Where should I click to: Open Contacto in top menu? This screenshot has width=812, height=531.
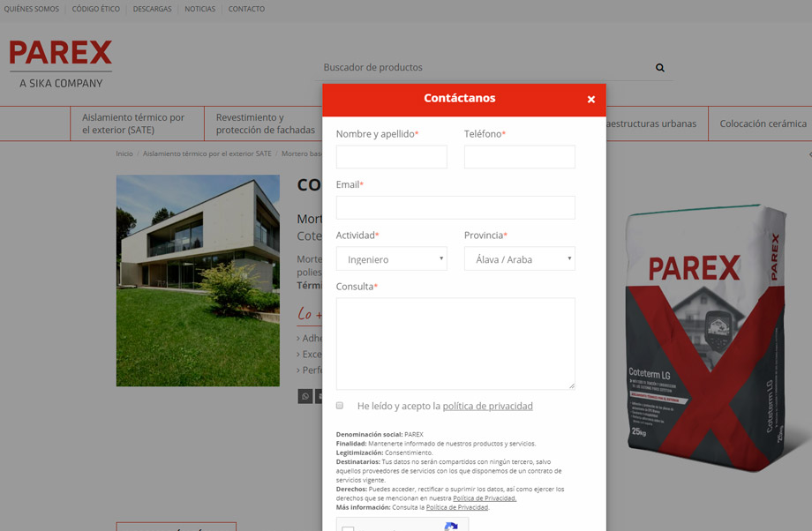(x=246, y=9)
